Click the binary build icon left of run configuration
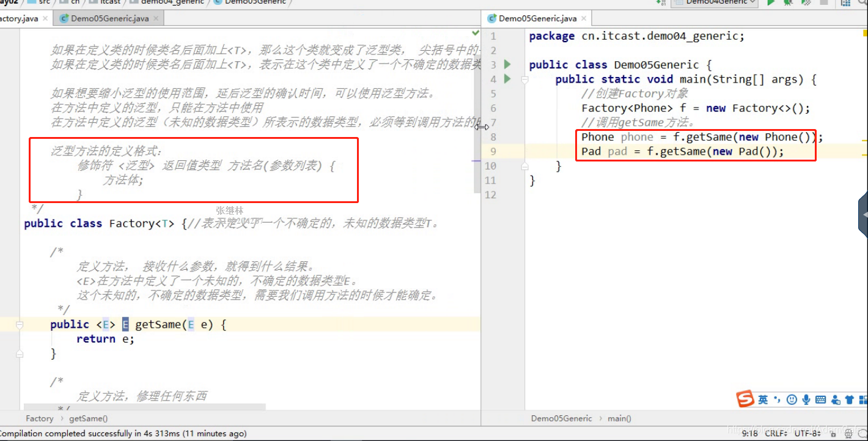This screenshot has width=868, height=441. coord(661,3)
